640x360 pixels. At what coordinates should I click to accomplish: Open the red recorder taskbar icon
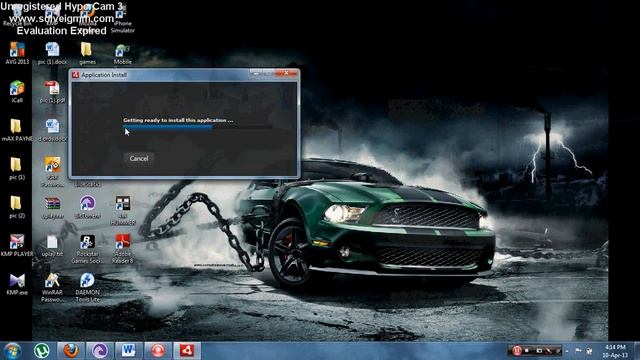(x=158, y=351)
